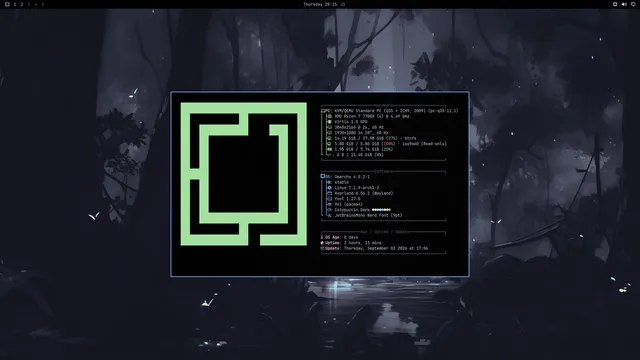Click the Hyprland (Wayland) text

pyautogui.click(x=364, y=193)
